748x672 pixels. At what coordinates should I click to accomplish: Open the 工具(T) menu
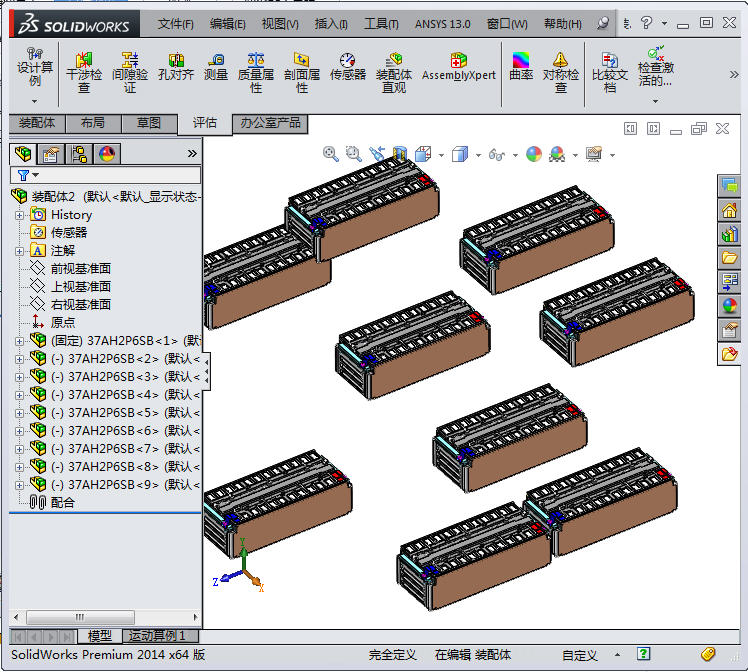pos(381,23)
